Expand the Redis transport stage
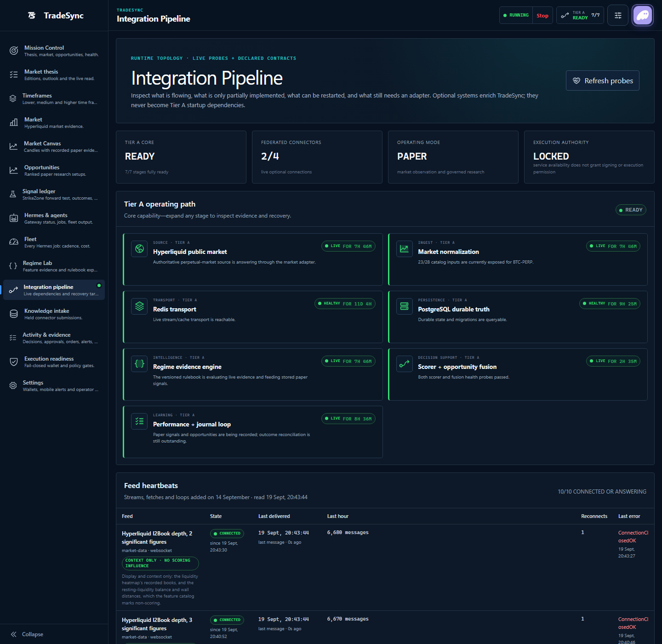Image resolution: width=662 pixels, height=644 pixels. [x=253, y=317]
